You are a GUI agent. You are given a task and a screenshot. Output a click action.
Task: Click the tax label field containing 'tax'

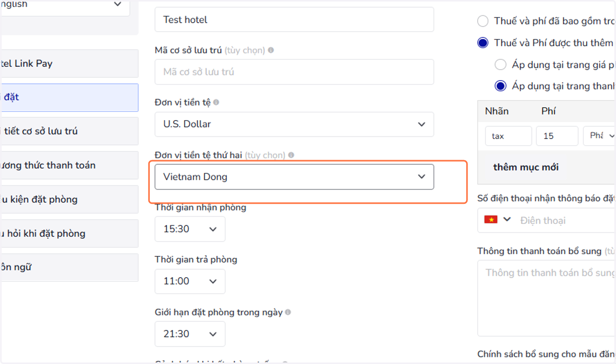(x=508, y=136)
